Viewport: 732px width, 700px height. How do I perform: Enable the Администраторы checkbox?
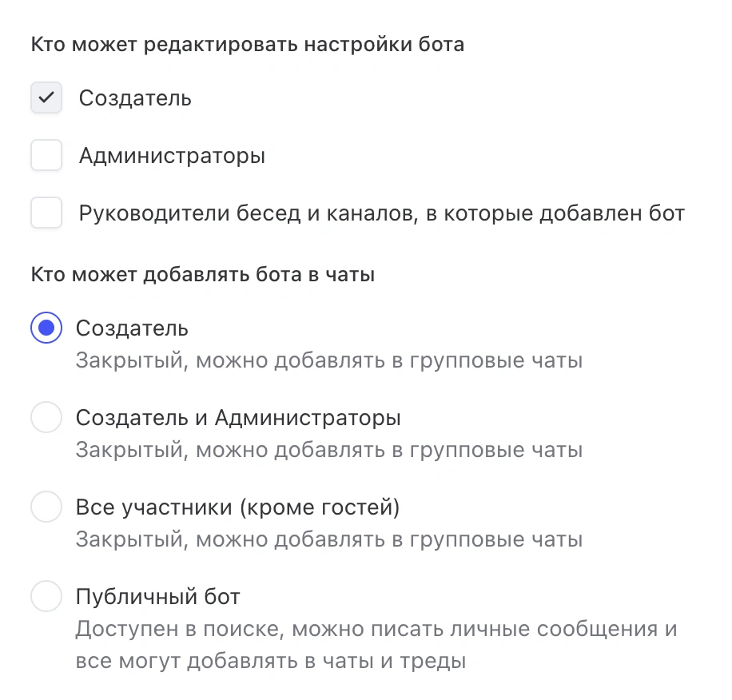click(46, 156)
